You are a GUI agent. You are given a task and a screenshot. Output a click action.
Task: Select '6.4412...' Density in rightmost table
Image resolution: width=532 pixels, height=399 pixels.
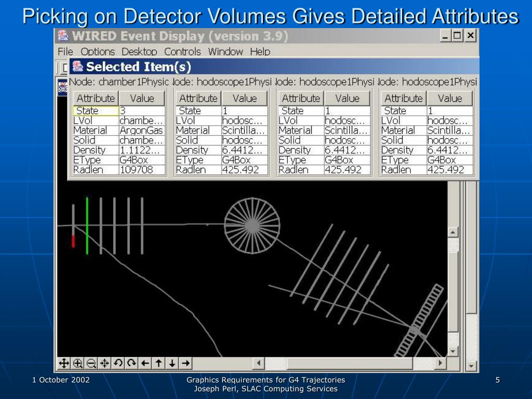(x=450, y=150)
